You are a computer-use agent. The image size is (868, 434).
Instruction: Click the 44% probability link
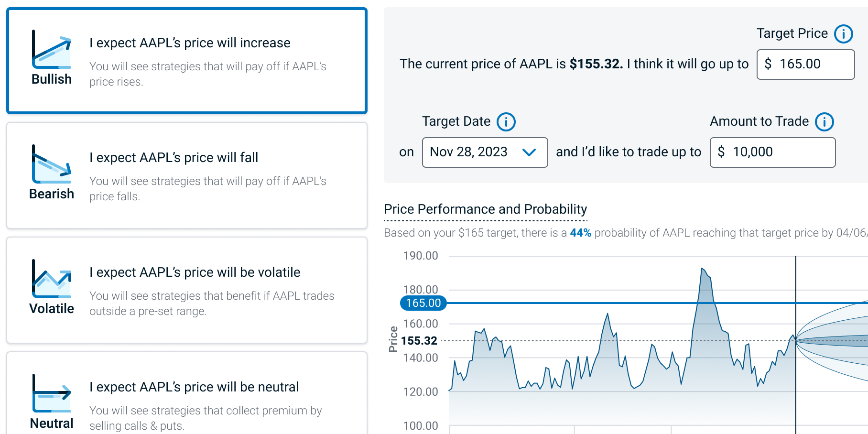tap(580, 233)
